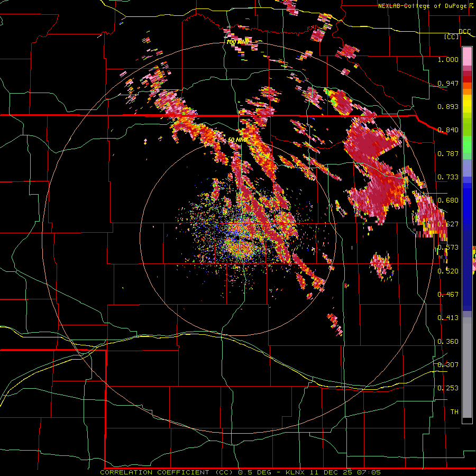Select the 0.413 legend value
Image resolution: width=476 pixels, height=476 pixels.
(448, 317)
